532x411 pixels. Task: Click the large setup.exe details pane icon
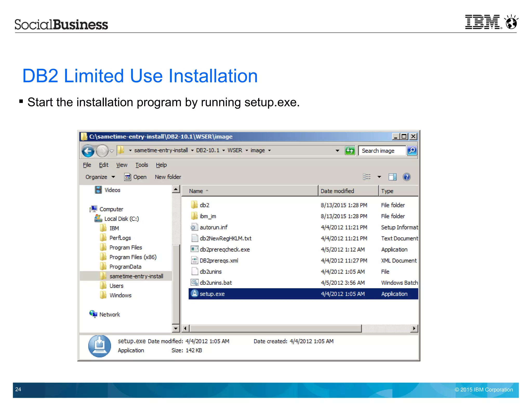pos(99,346)
